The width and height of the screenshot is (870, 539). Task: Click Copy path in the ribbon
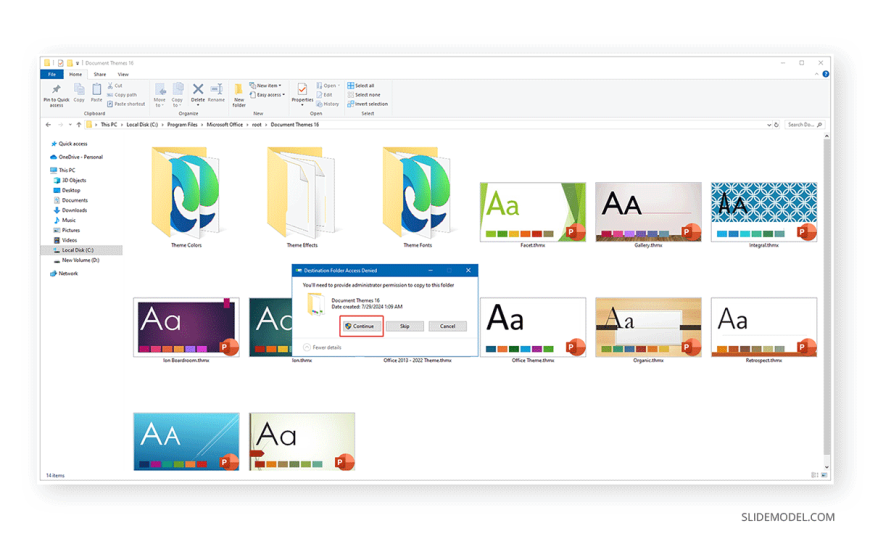[122, 95]
